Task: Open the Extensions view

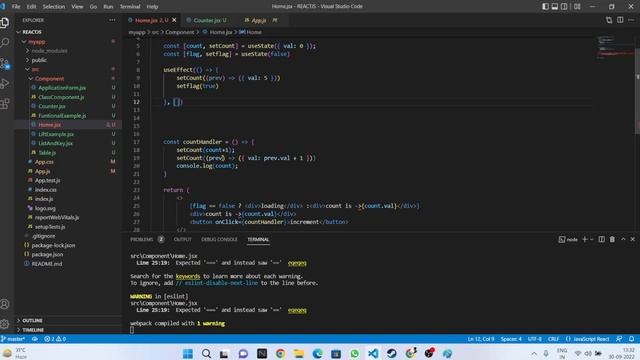Action: (5, 104)
